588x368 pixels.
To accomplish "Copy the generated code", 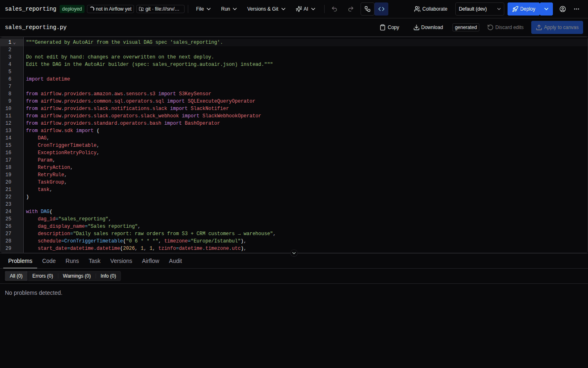I will pos(390,27).
